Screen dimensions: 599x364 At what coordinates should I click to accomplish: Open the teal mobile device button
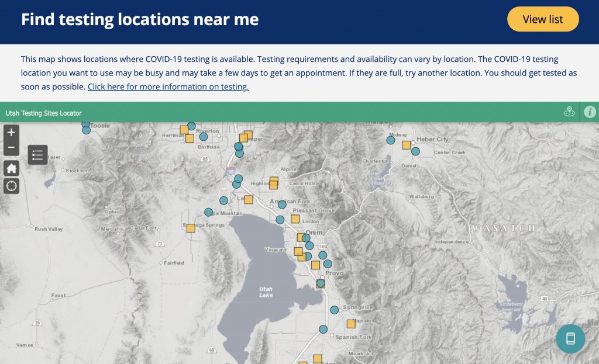570,339
